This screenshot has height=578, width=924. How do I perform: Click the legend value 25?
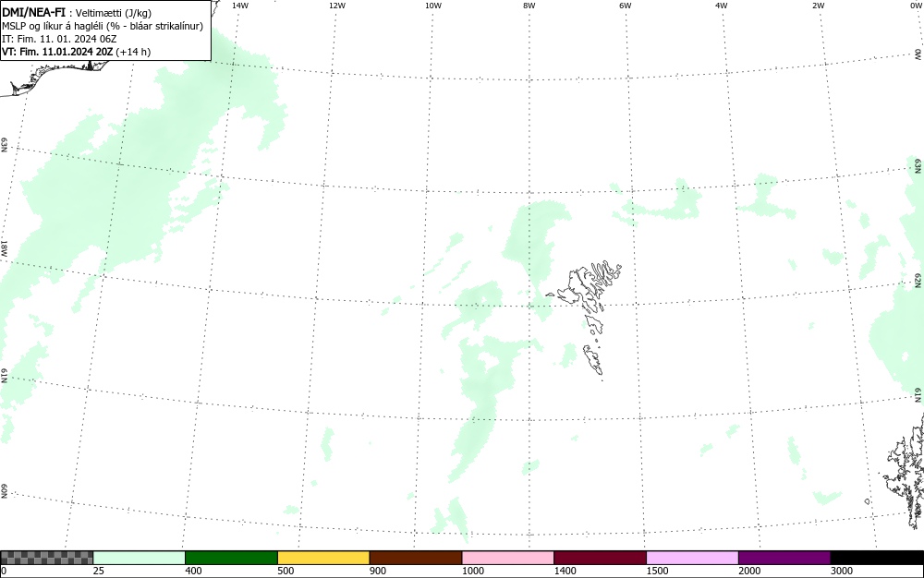99,571
